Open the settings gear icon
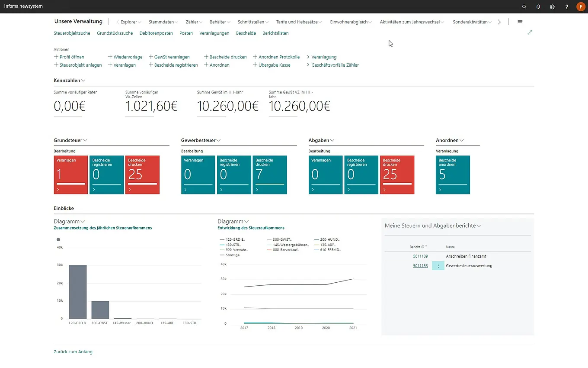The height and width of the screenshot is (368, 588). pyautogui.click(x=552, y=7)
